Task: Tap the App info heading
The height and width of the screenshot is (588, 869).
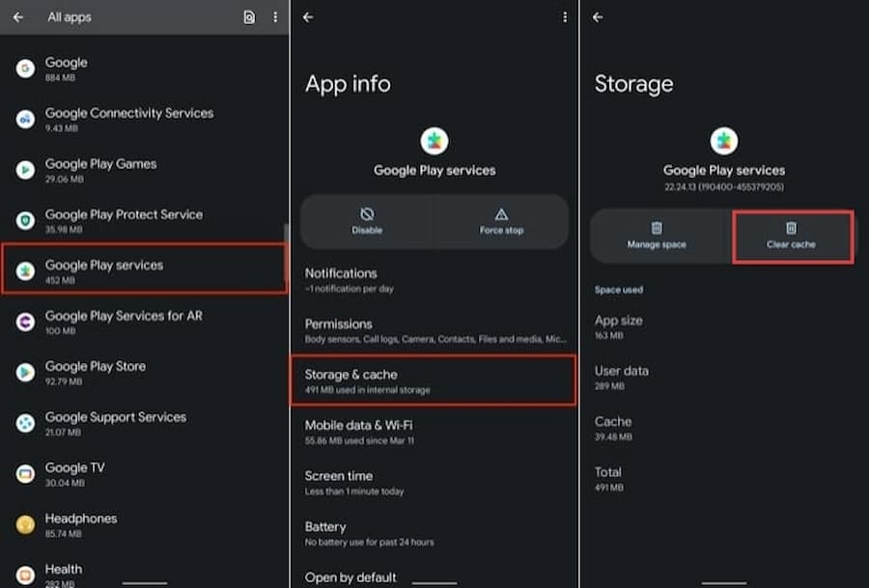Action: (x=348, y=84)
